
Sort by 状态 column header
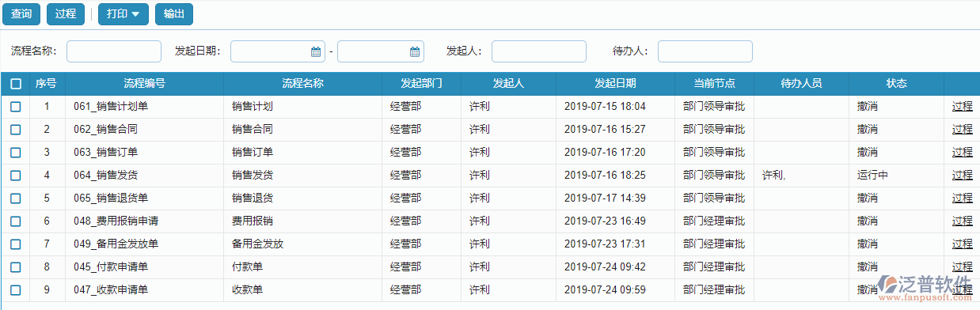(x=896, y=83)
